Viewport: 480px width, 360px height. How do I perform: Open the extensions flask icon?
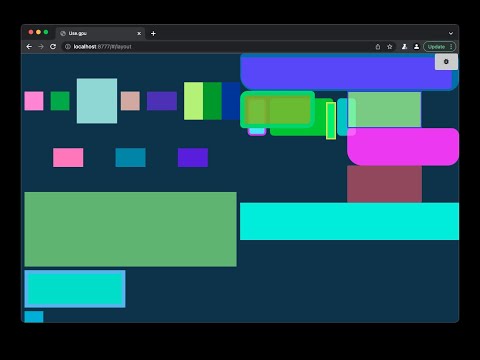click(404, 47)
